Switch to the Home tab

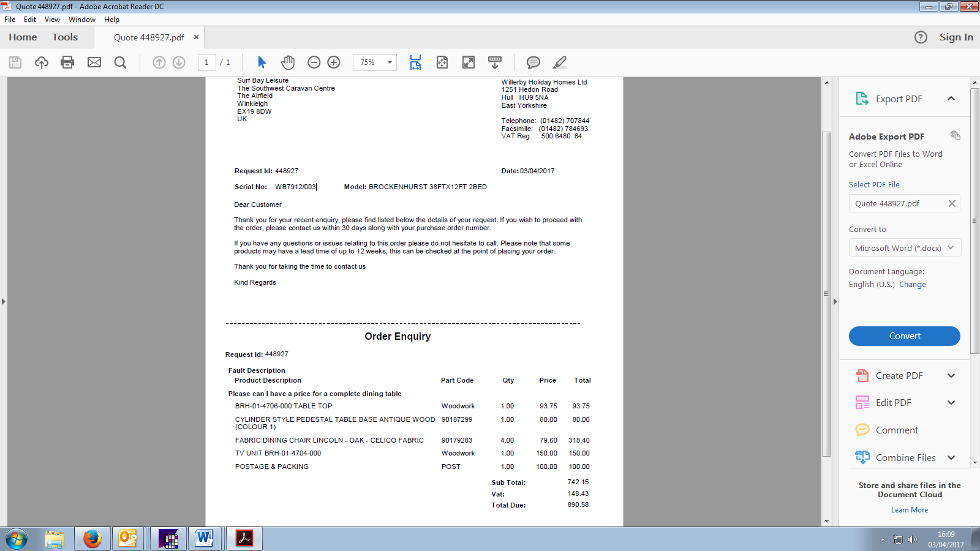pyautogui.click(x=23, y=37)
